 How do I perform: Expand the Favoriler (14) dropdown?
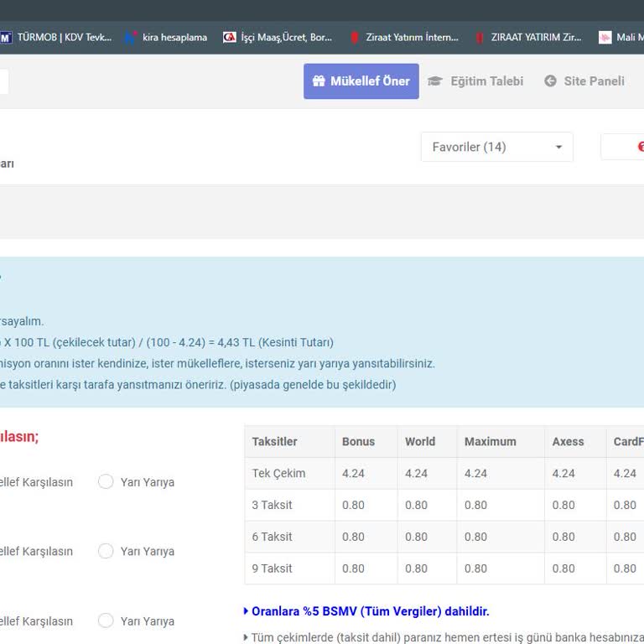click(x=496, y=147)
